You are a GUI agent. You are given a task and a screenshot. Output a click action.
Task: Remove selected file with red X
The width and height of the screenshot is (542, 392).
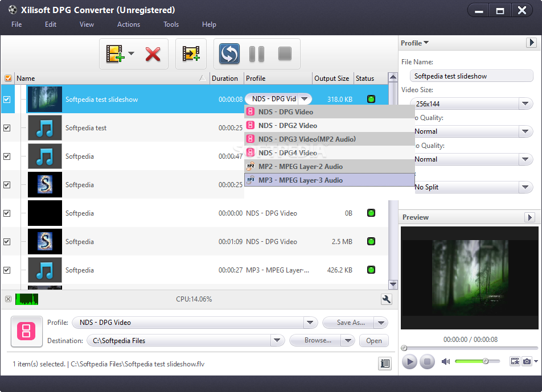[153, 54]
